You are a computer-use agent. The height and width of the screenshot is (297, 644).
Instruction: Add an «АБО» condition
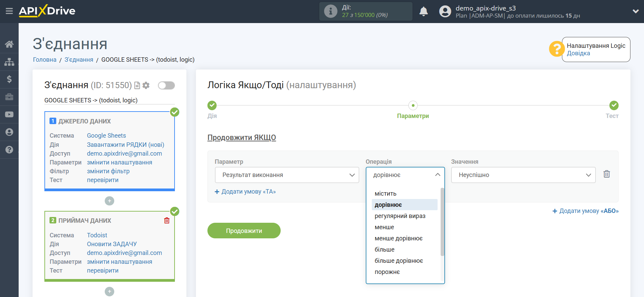585,211
